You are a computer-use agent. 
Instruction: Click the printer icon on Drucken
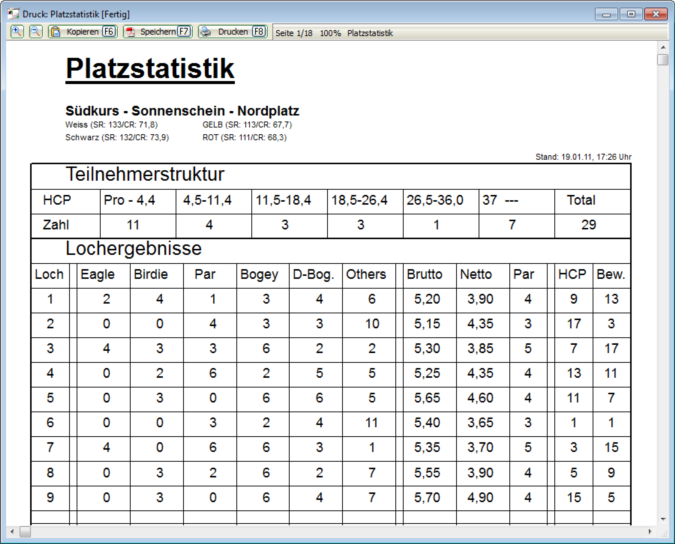[205, 32]
